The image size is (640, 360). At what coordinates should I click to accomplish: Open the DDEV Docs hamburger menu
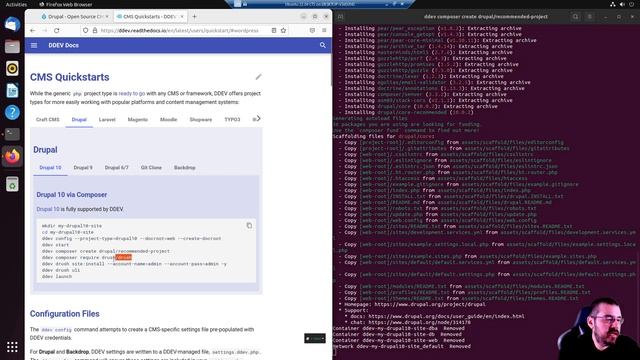click(x=34, y=45)
